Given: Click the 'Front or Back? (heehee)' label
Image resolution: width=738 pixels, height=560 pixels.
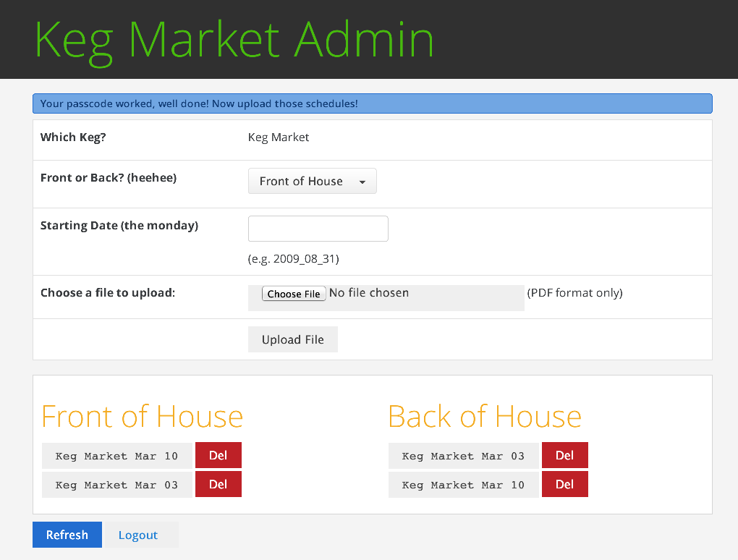Looking at the screenshot, I should click(x=109, y=178).
